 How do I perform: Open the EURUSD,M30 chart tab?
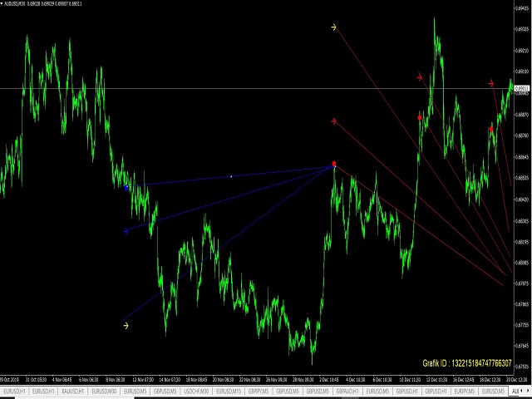[x=104, y=392]
